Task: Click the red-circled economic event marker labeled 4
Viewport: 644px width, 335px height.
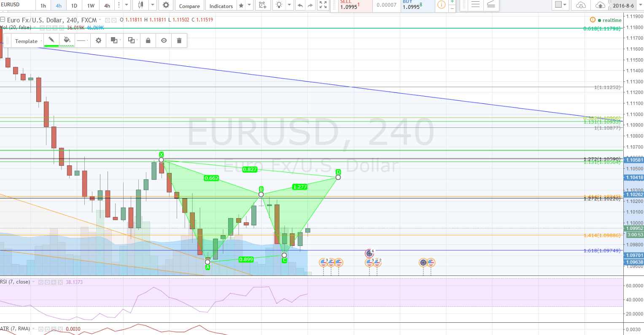Action: pyautogui.click(x=369, y=253)
